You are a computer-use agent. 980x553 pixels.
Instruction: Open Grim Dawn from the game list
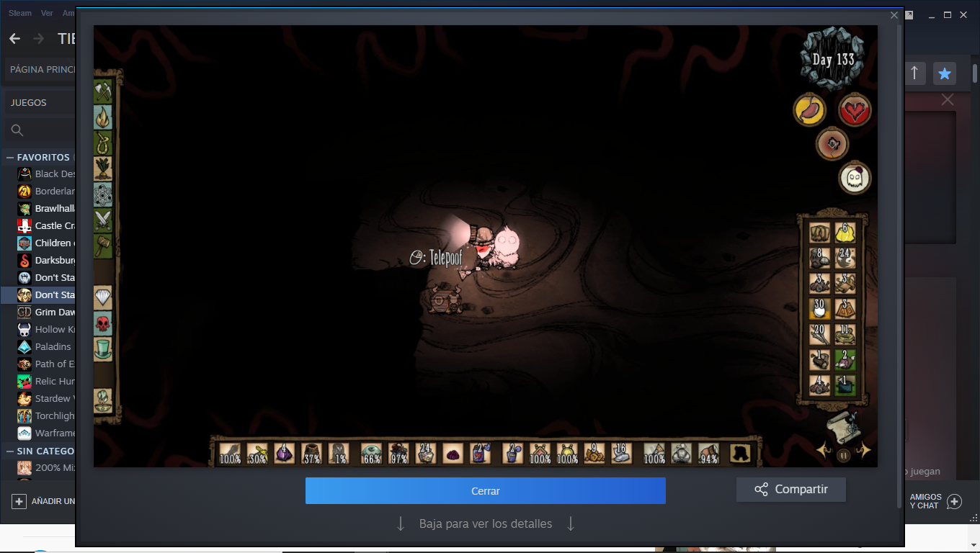(x=55, y=312)
